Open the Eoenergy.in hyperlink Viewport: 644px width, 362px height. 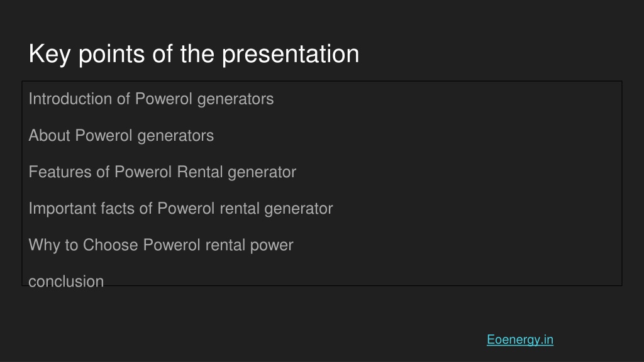[x=520, y=340]
